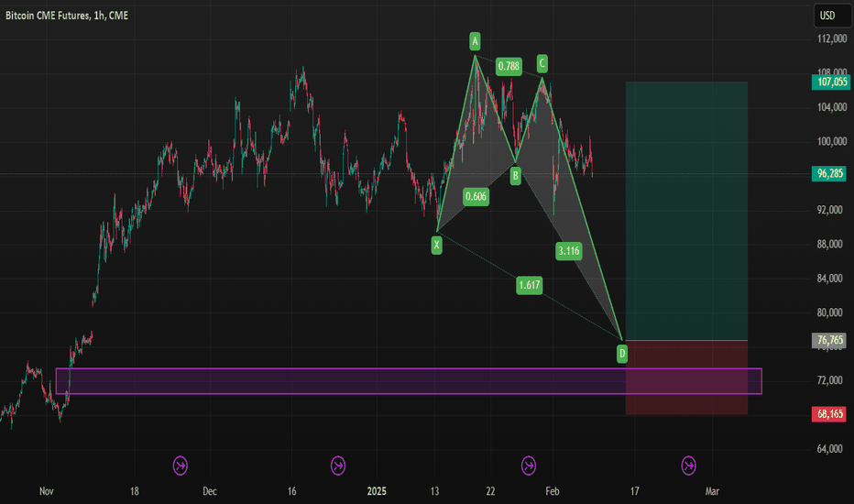Image resolution: width=854 pixels, height=504 pixels.
Task: Click the 0.606 ratio label
Action: click(476, 197)
